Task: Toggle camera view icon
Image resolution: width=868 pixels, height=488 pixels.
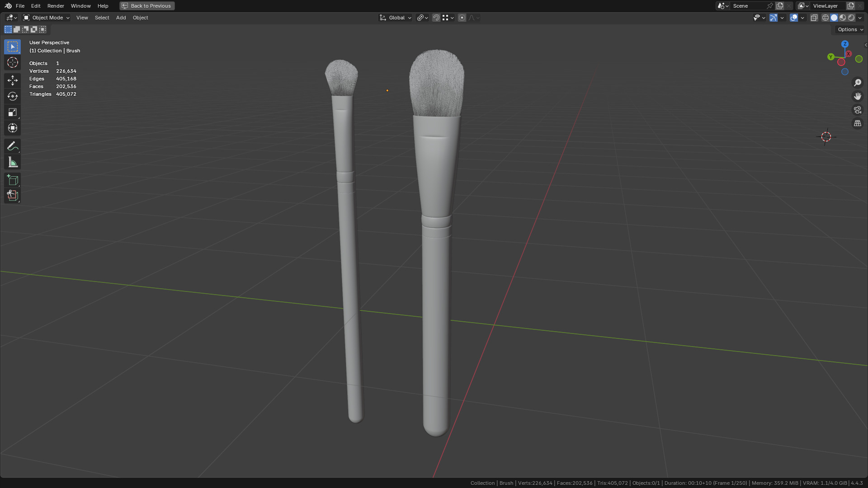Action: (x=858, y=110)
